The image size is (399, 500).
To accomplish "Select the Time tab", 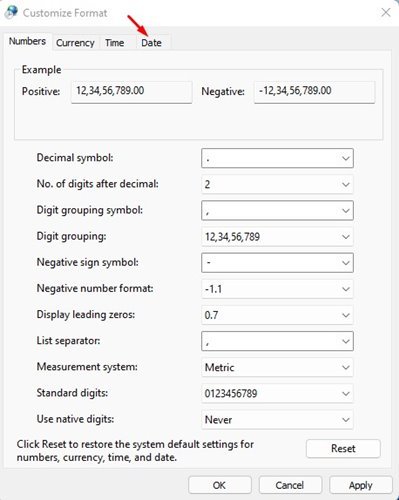I will [x=115, y=43].
